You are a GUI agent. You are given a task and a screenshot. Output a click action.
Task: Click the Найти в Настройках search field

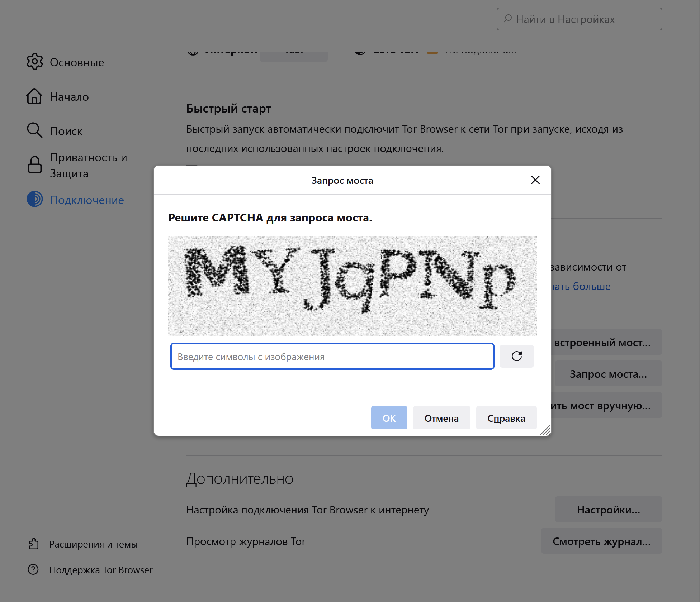click(579, 19)
